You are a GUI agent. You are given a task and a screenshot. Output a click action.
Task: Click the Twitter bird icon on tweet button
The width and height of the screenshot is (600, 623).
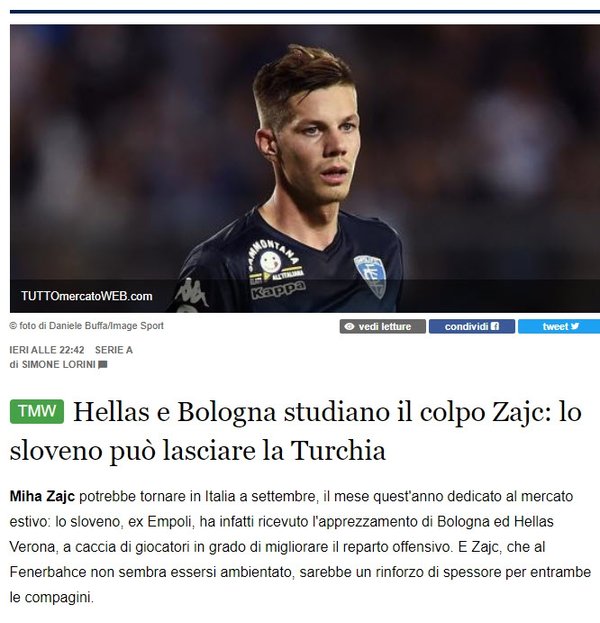tap(575, 326)
